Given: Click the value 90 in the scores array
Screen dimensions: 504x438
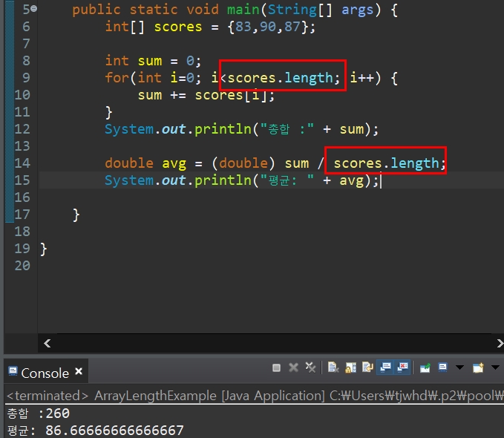Looking at the screenshot, I should coord(267,27).
